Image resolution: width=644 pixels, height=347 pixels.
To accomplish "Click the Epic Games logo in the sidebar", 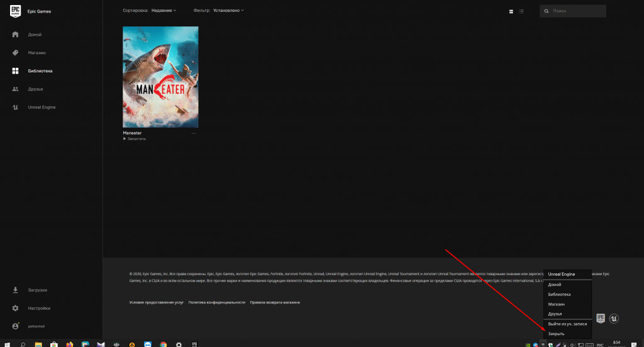I will click(x=15, y=11).
